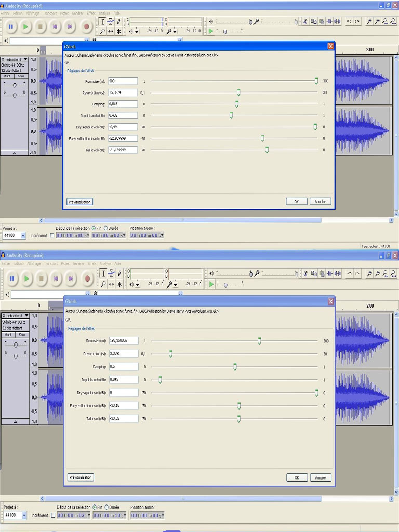Toggle the Muet button on upper window track

pyautogui.click(x=7, y=76)
